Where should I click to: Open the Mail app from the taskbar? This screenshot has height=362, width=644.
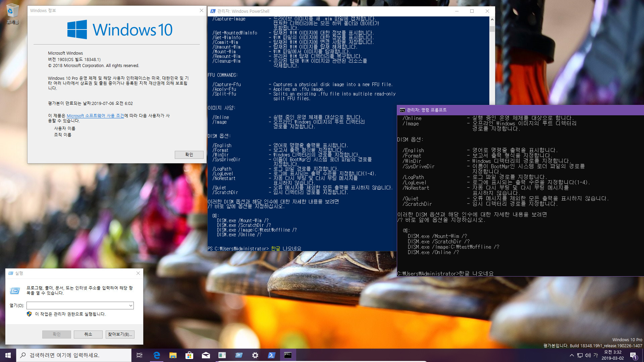206,355
